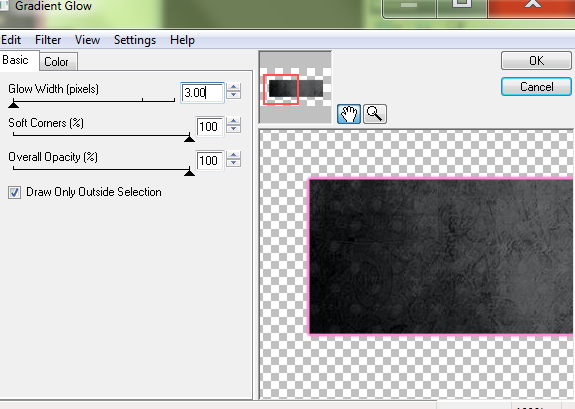
Task: Toggle Draw Only Outside Selection checkbox
Action: (14, 192)
